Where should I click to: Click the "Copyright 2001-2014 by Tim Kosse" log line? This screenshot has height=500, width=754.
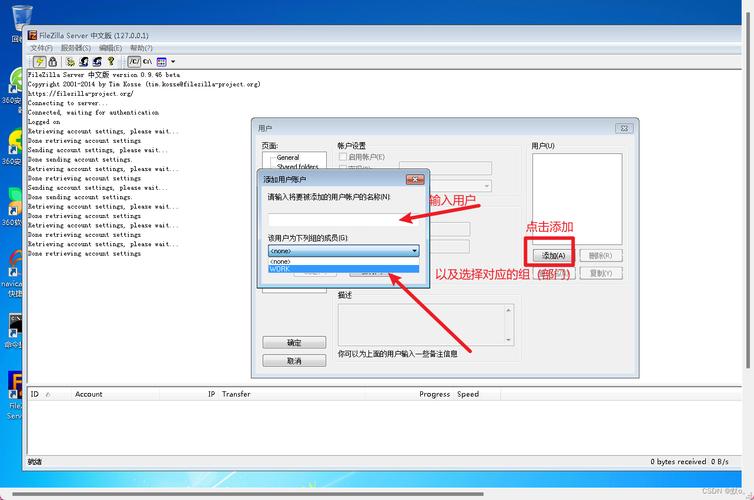tap(144, 84)
